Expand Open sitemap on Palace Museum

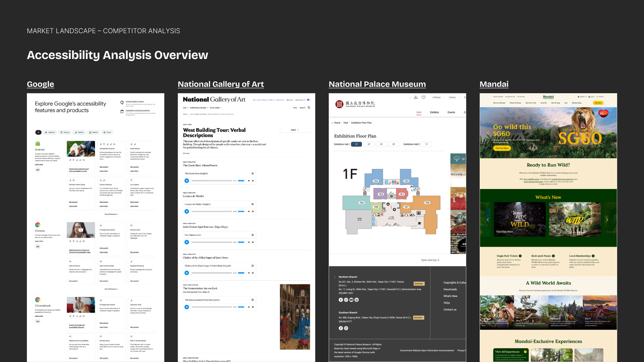point(430,260)
